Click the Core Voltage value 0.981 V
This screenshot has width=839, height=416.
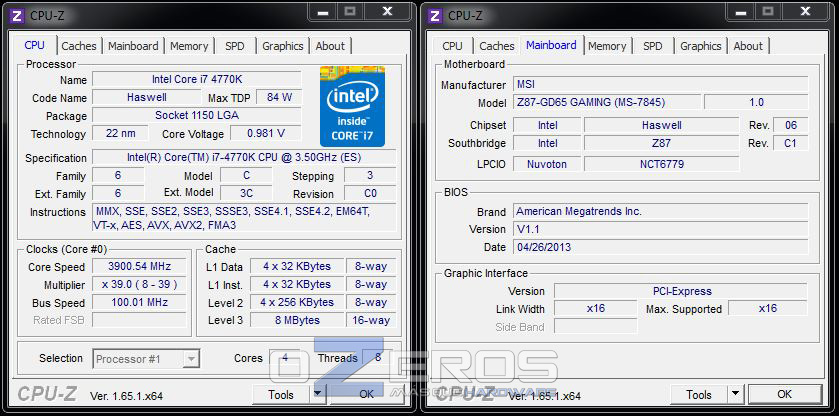pyautogui.click(x=266, y=133)
